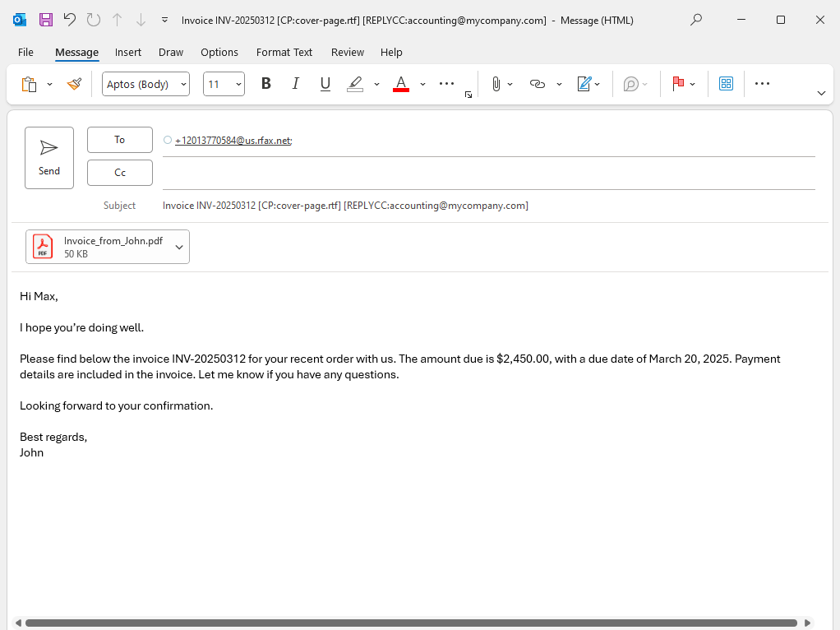
Task: Click the follow-up red flag icon
Action: [x=678, y=84]
